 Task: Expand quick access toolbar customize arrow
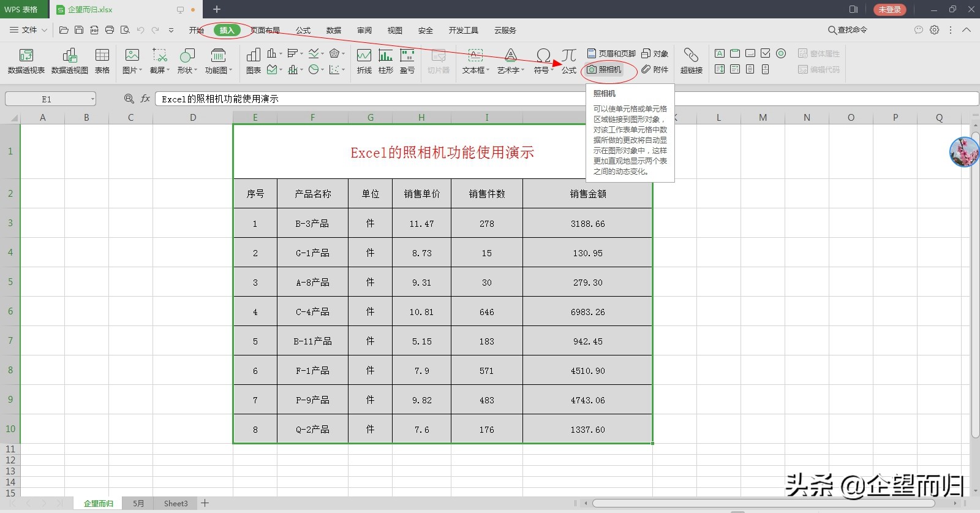[171, 29]
